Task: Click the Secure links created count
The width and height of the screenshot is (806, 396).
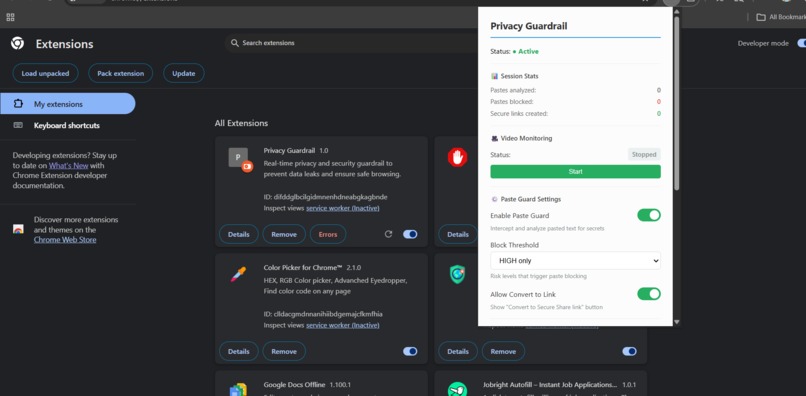Action: [x=658, y=114]
